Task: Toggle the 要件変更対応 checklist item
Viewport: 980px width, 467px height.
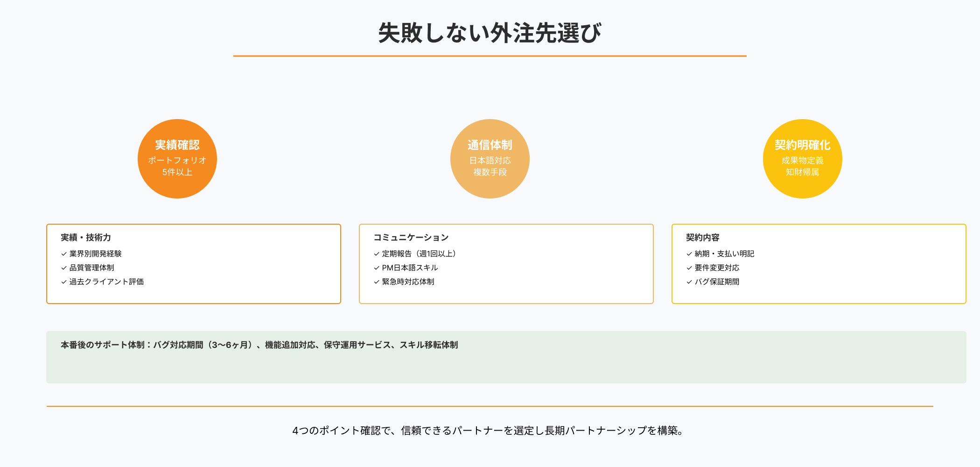Action: tap(717, 268)
